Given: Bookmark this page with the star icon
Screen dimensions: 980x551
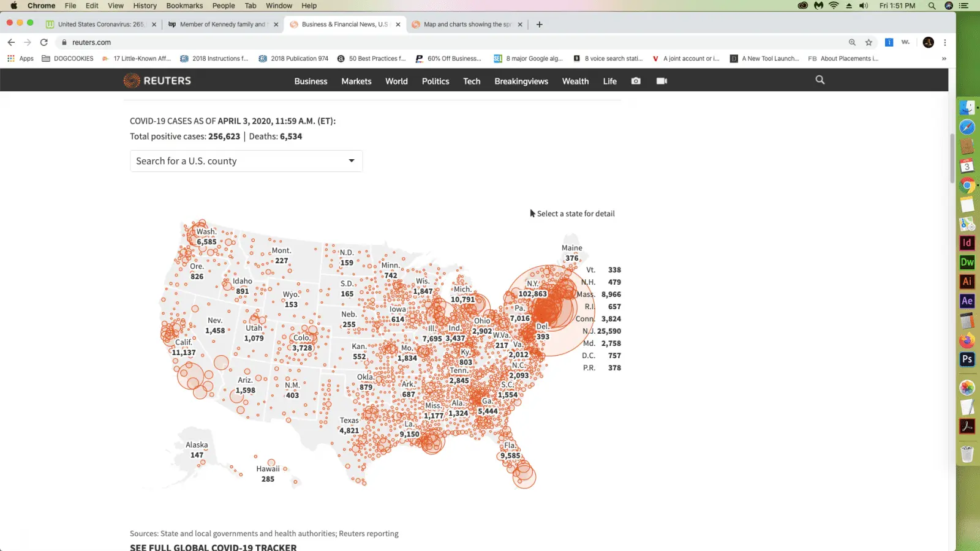Looking at the screenshot, I should tap(869, 42).
